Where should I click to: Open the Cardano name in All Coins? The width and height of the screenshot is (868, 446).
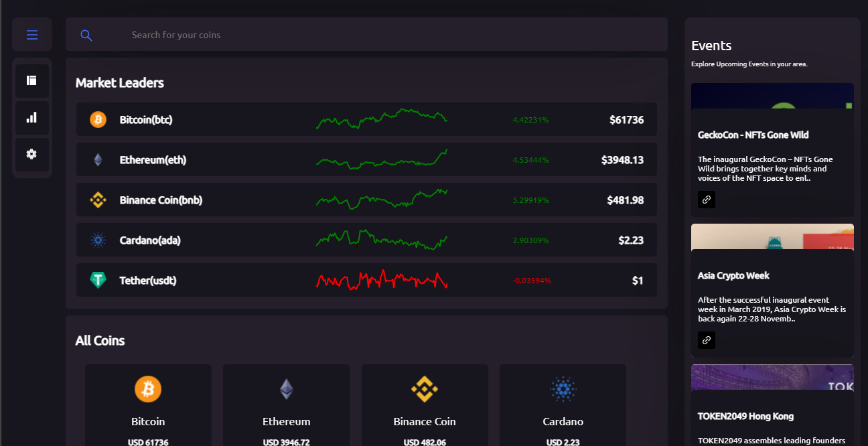(x=563, y=422)
